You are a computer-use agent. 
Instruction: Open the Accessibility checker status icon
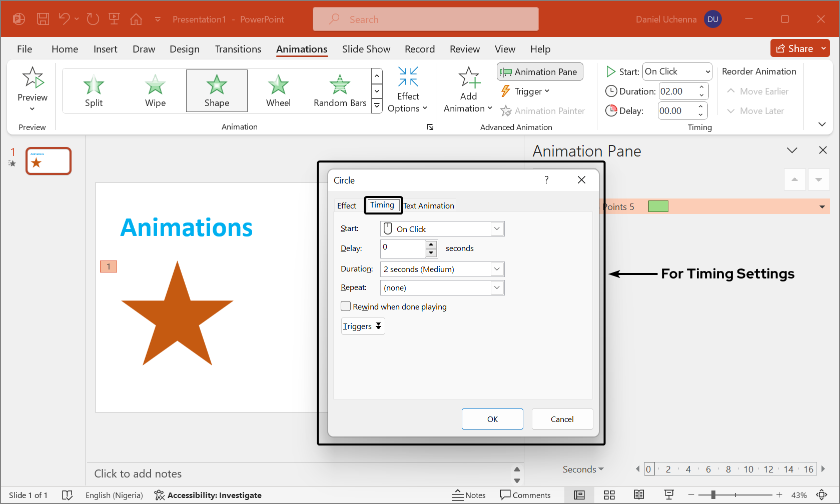[160, 495]
